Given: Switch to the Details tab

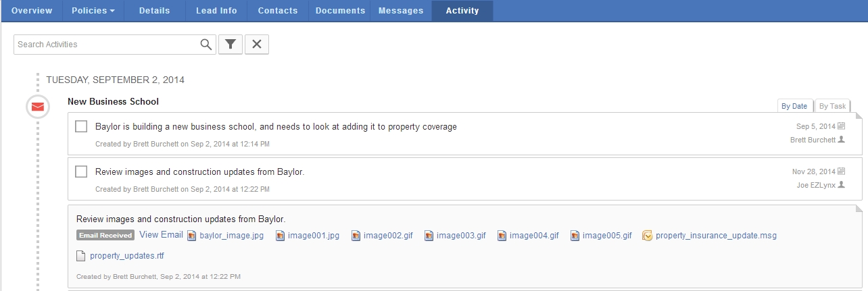Looking at the screenshot, I should tap(155, 11).
